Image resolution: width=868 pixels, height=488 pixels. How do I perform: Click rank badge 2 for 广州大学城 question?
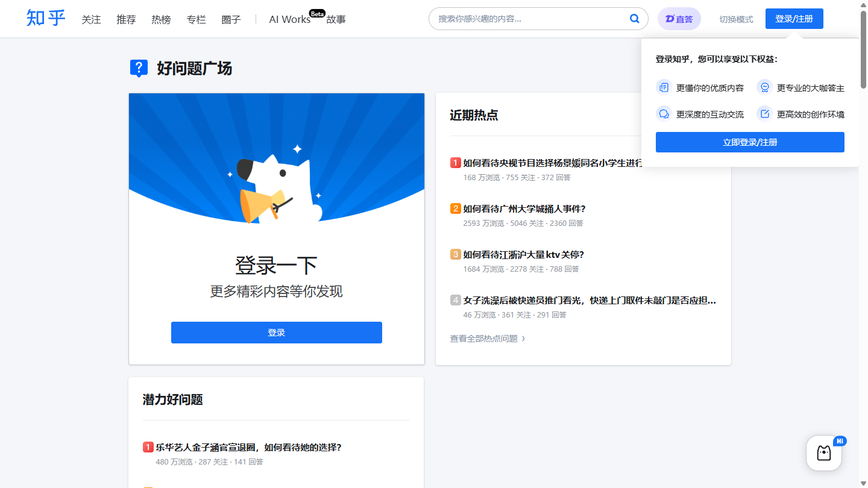click(x=456, y=208)
